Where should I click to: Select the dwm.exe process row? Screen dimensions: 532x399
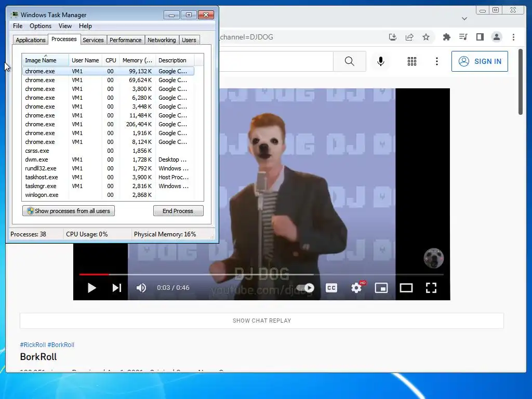point(108,159)
